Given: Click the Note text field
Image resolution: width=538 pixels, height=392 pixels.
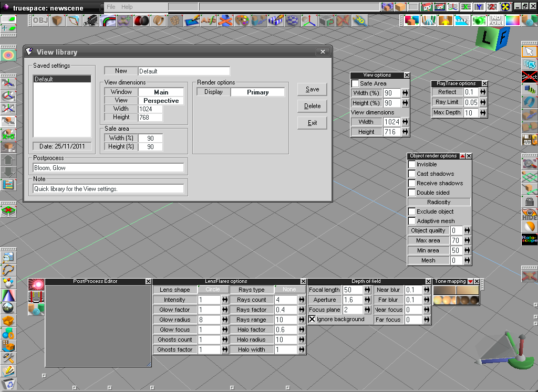Looking at the screenshot, I should (108, 189).
